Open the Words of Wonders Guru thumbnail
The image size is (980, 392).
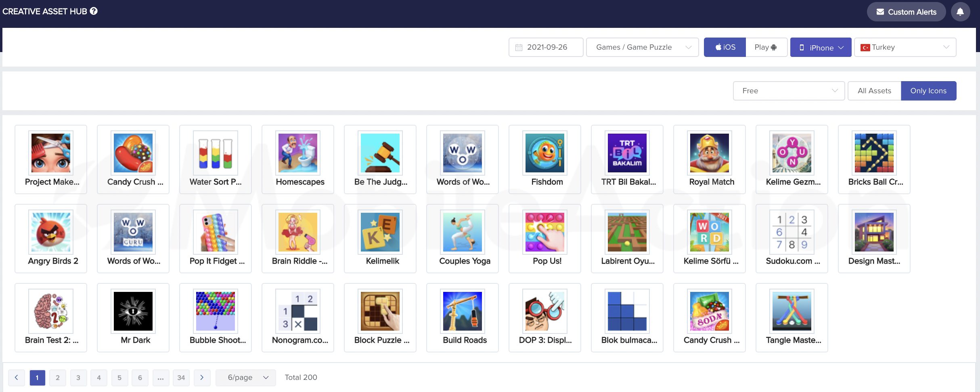pyautogui.click(x=133, y=232)
